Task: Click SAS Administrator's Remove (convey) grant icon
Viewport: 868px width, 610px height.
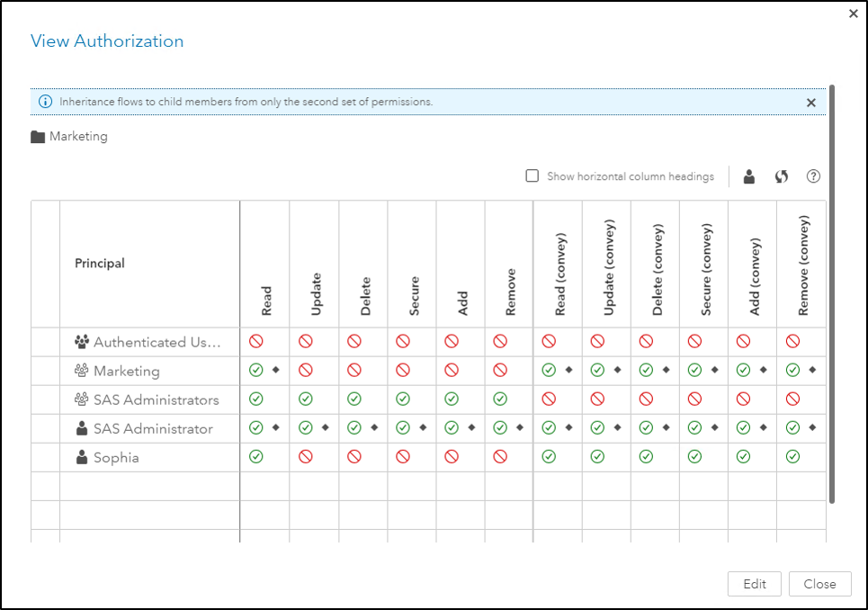Action: tap(792, 428)
